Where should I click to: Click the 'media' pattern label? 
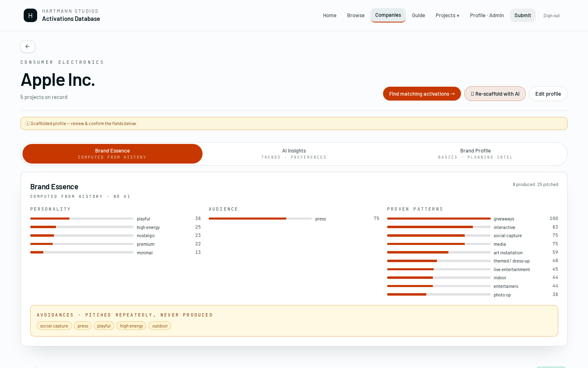tap(500, 245)
